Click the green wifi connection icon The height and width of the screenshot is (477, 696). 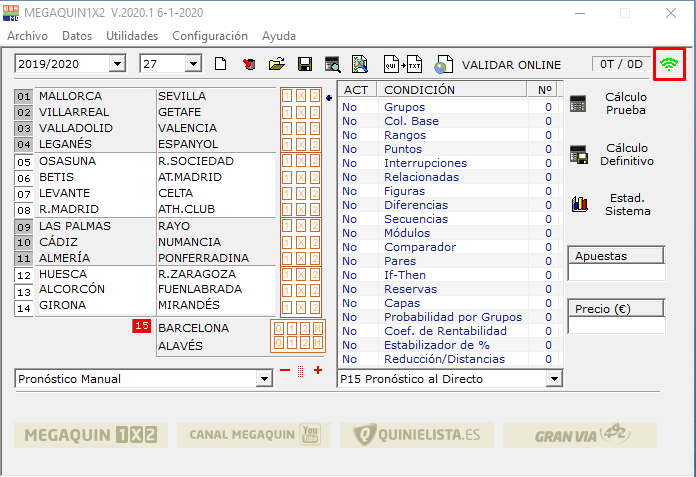click(x=669, y=64)
